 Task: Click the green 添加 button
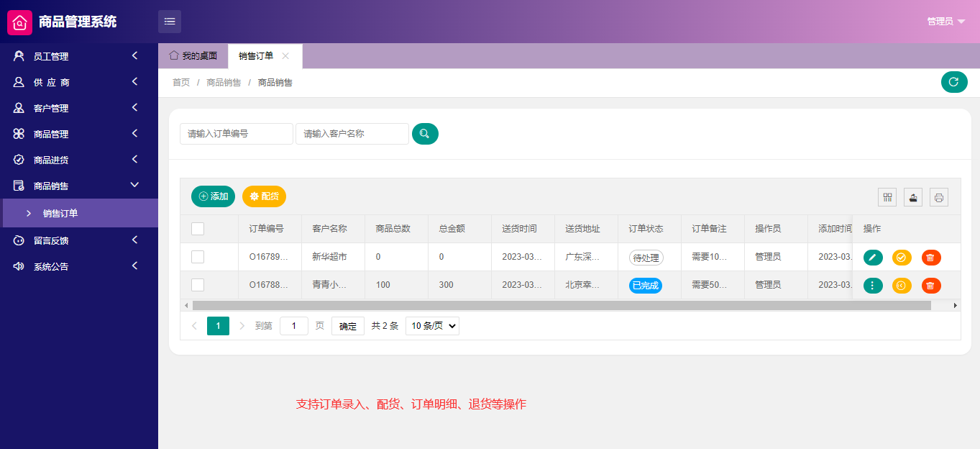213,196
